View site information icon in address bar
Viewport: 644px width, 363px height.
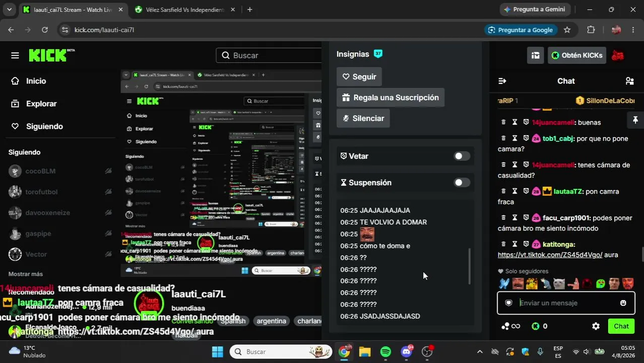pyautogui.click(x=65, y=30)
